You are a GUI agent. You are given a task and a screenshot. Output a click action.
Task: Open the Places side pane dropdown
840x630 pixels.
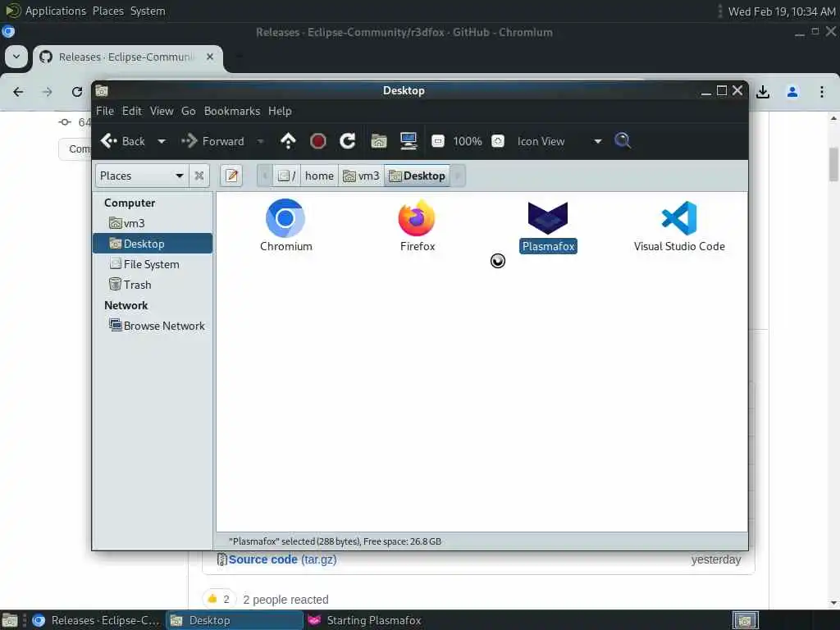pyautogui.click(x=142, y=176)
